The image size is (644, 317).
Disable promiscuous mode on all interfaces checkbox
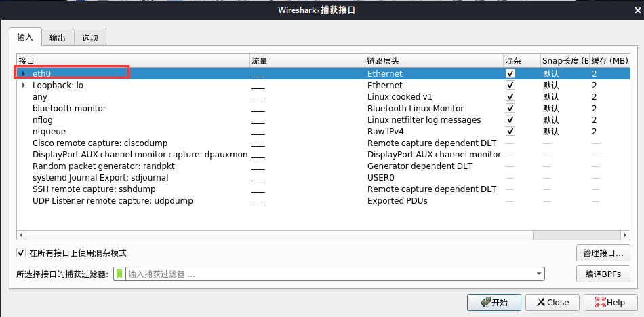point(22,253)
